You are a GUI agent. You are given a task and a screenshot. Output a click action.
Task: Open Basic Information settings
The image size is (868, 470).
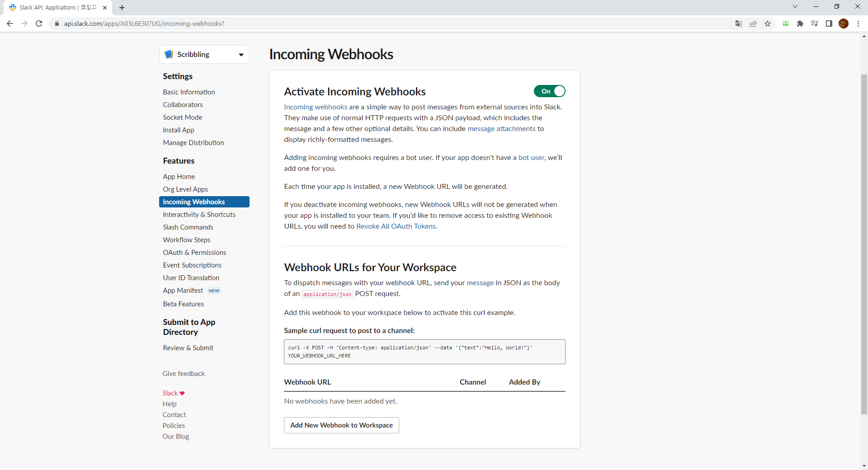click(189, 92)
